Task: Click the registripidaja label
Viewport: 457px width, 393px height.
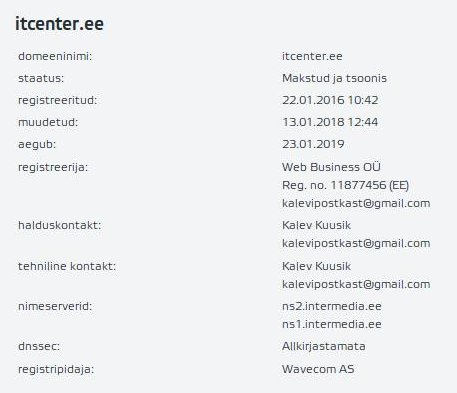Action: 56,369
